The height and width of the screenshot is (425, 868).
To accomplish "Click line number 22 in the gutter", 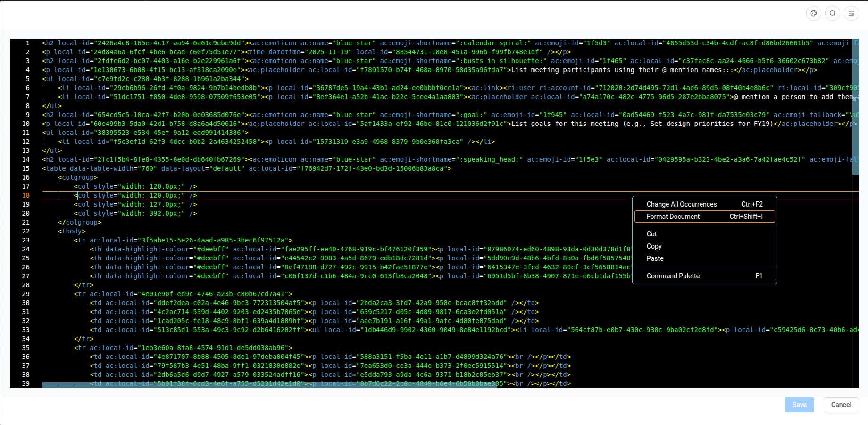I will coord(25,231).
